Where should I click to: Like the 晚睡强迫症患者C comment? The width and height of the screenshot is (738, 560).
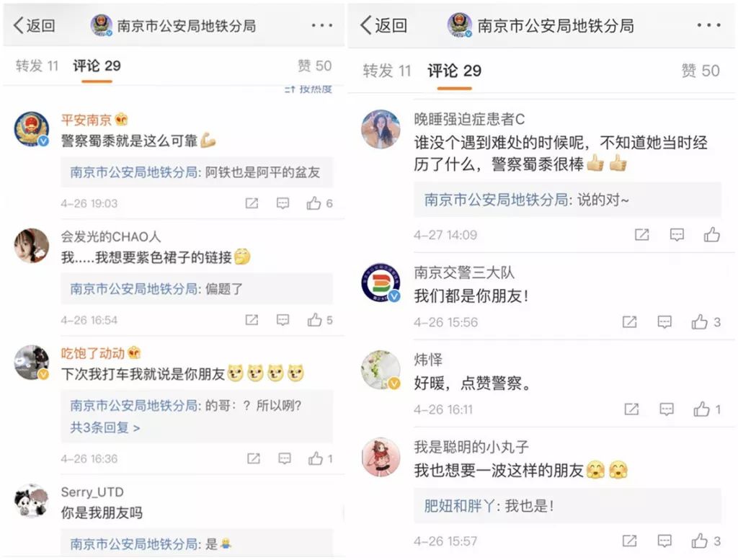coord(711,234)
